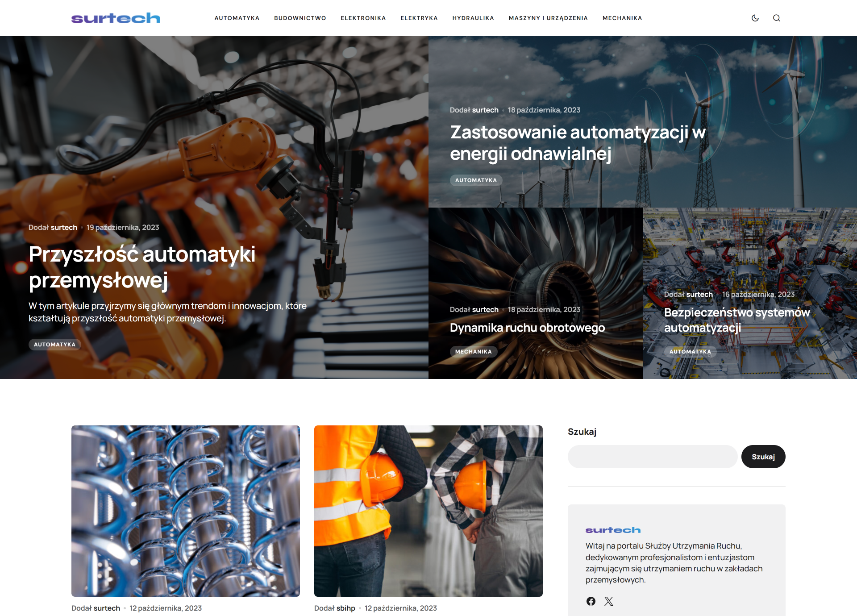Open the metal springs article thumbnail
Viewport: 857px width, 616px height.
pos(186,511)
